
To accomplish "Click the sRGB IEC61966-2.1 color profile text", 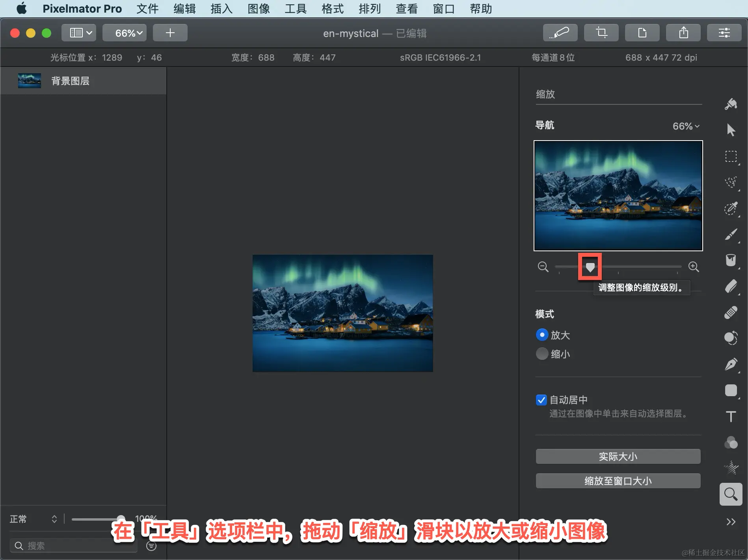I will coord(440,57).
